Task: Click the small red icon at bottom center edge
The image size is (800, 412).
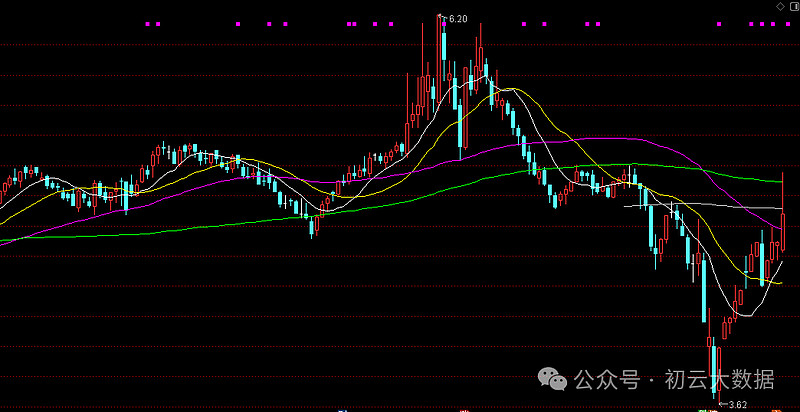Action: (x=466, y=409)
